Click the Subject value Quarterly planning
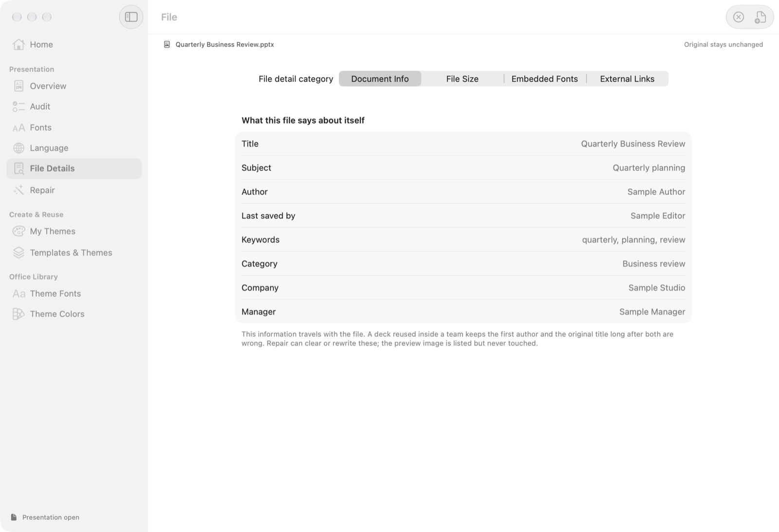This screenshot has height=532, width=779. click(x=649, y=168)
